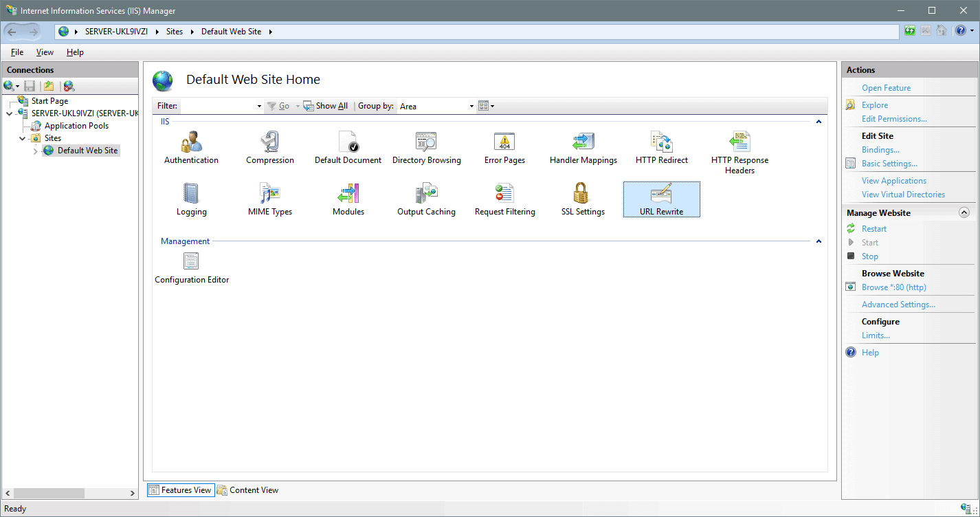Open the Group by Area dropdown
This screenshot has width=980, height=517.
471,107
